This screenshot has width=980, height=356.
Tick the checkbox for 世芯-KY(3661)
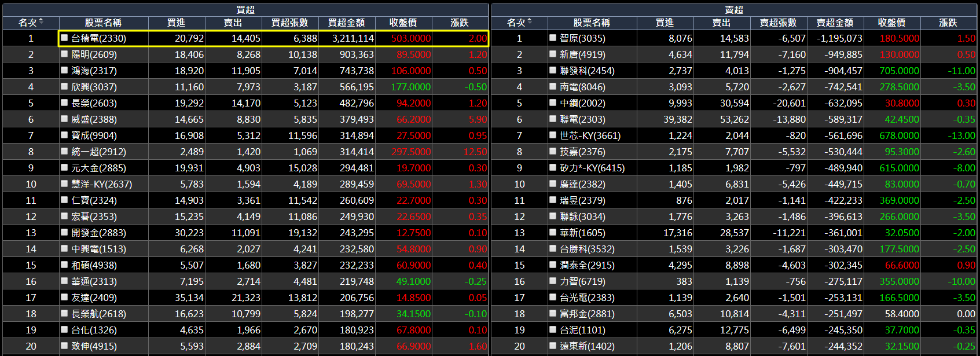coord(553,135)
